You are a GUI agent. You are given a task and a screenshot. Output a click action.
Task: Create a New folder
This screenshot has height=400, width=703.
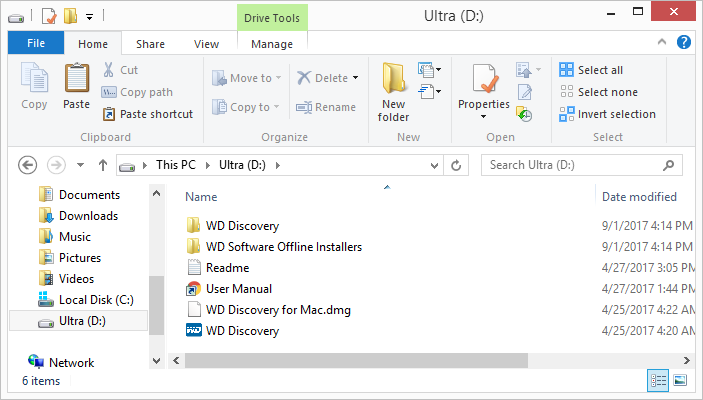tap(393, 92)
